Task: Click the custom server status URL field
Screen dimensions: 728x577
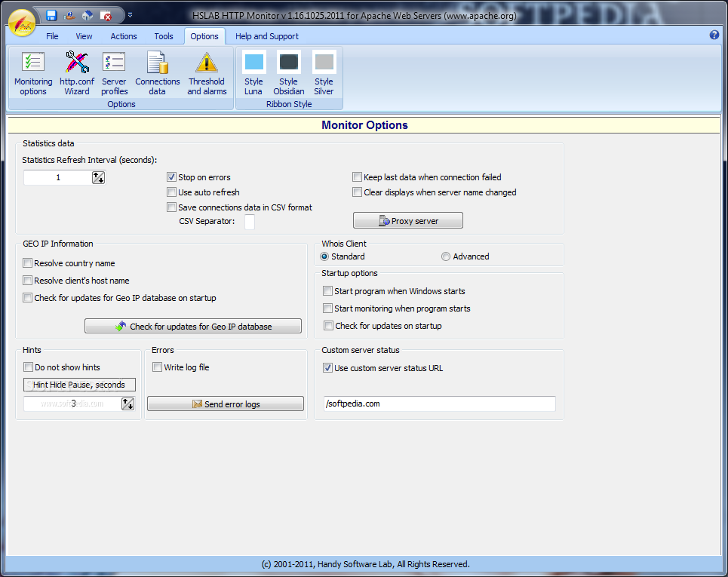Action: [x=439, y=404]
